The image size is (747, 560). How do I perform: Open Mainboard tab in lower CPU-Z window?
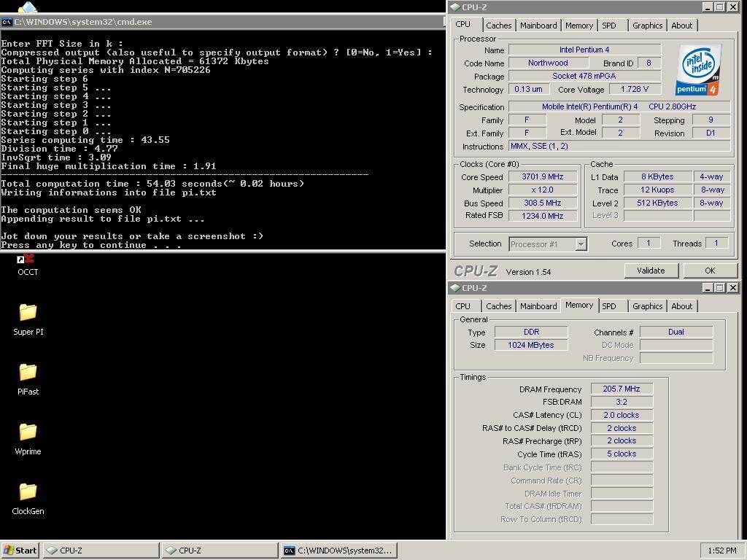point(538,306)
